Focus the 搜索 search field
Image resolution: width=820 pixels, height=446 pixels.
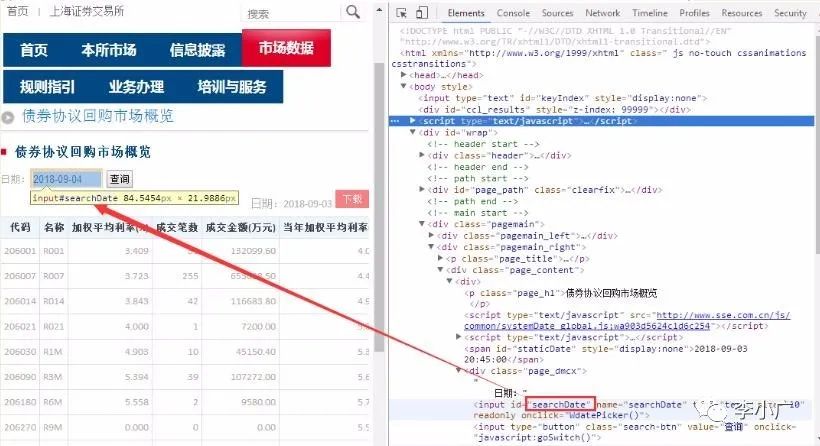[x=290, y=14]
